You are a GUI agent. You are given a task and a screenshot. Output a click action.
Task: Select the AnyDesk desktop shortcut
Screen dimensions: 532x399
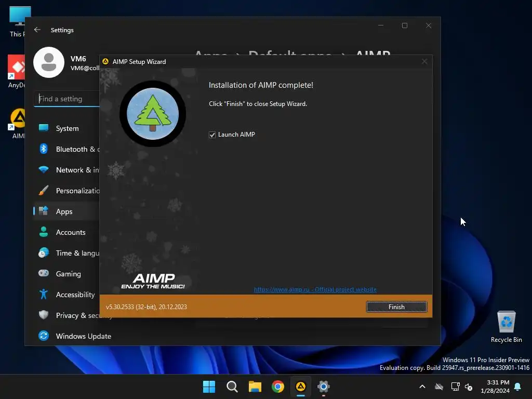pos(16,71)
